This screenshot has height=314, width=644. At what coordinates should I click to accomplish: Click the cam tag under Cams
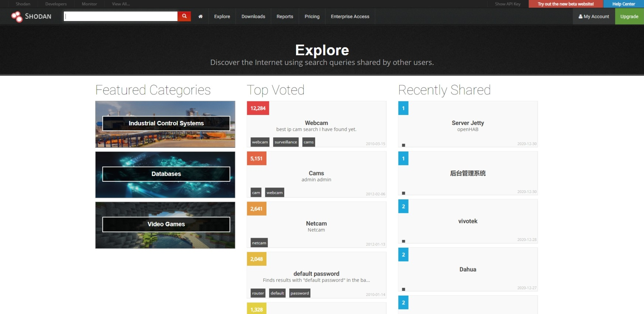click(x=256, y=193)
